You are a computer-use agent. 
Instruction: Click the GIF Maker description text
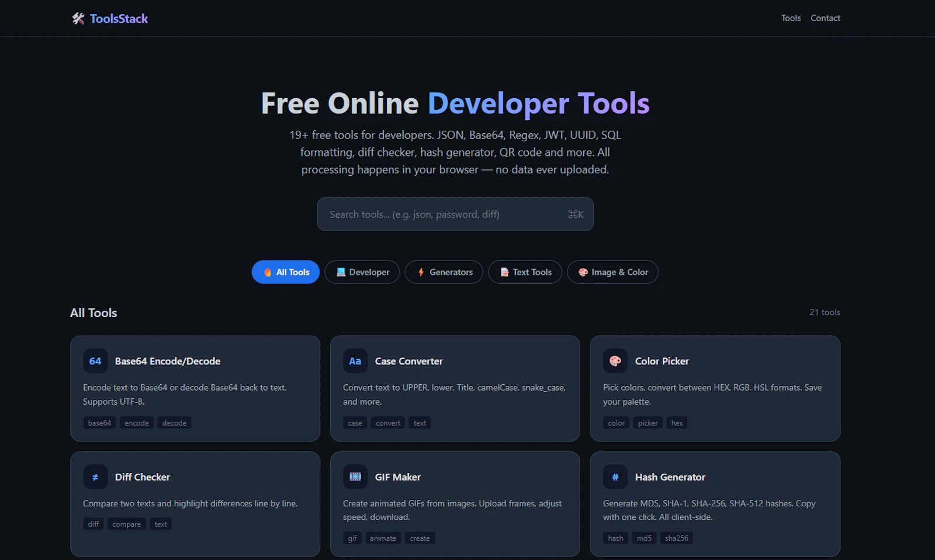(452, 510)
